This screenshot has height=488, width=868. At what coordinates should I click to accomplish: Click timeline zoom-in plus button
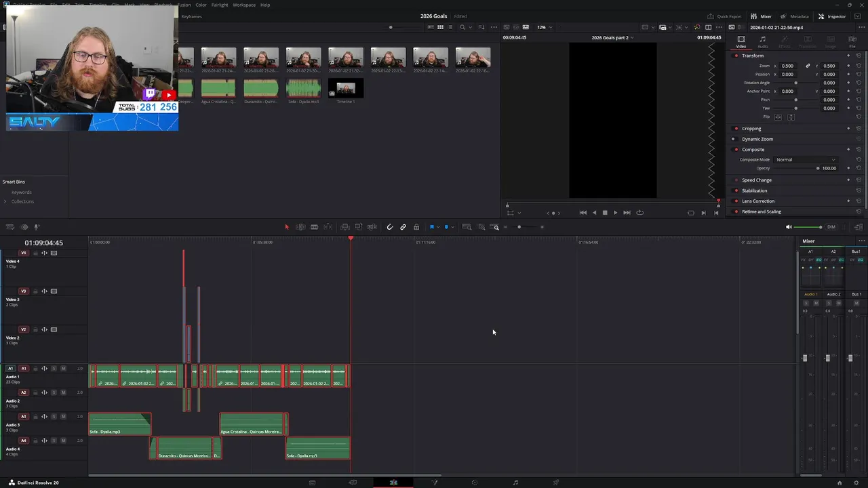542,227
